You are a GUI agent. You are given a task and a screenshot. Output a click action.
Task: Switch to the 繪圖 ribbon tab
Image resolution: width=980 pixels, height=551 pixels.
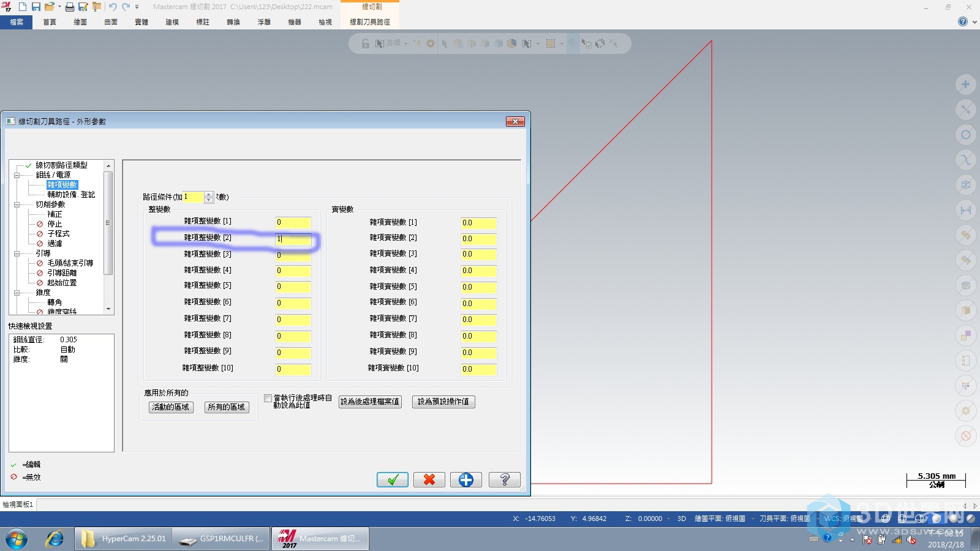pyautogui.click(x=80, y=22)
